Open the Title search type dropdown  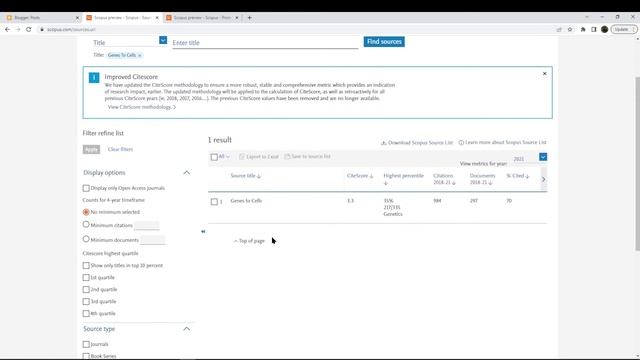[x=163, y=40]
